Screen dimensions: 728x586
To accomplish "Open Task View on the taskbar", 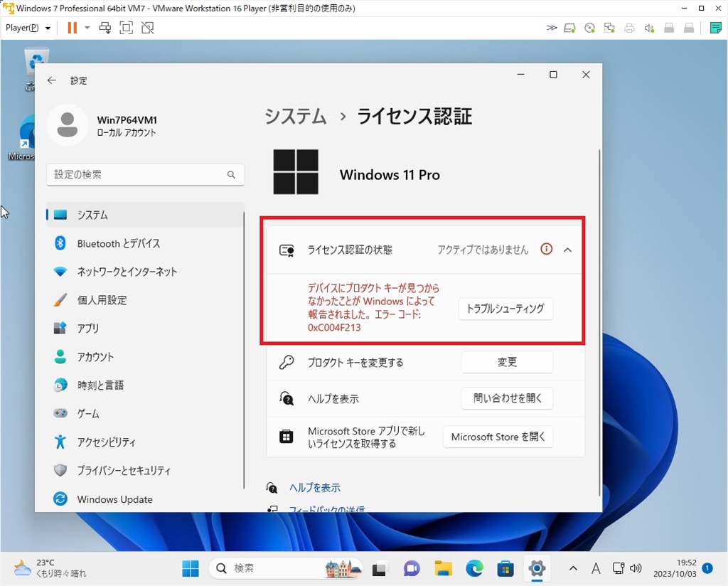I will (380, 568).
